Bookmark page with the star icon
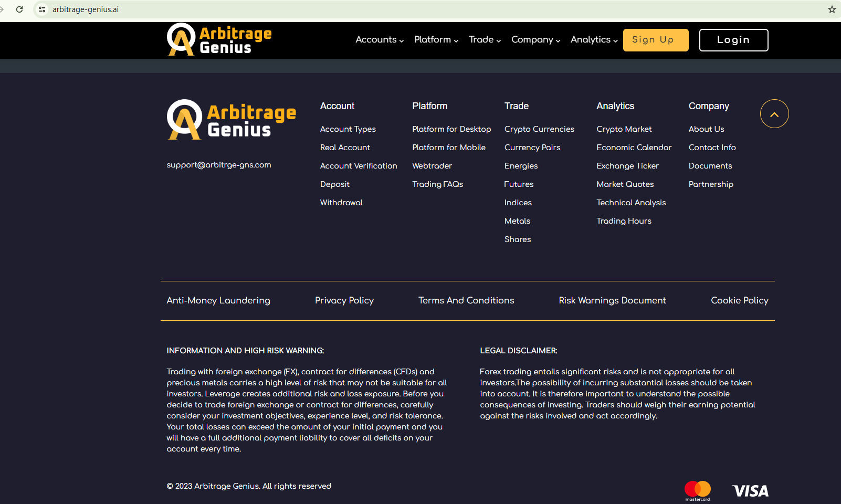This screenshot has height=504, width=841. (832, 9)
